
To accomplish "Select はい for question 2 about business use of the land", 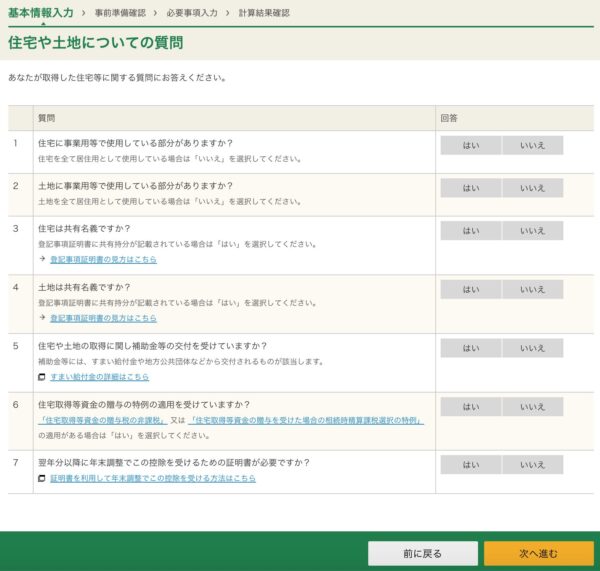I will 471,188.
